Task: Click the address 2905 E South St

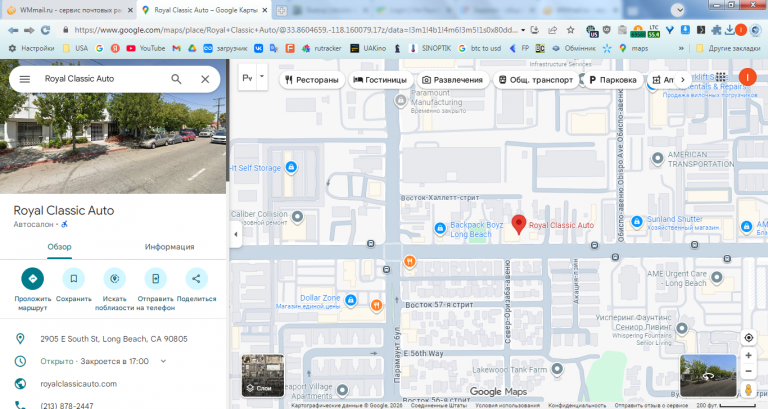Action: click(114, 339)
